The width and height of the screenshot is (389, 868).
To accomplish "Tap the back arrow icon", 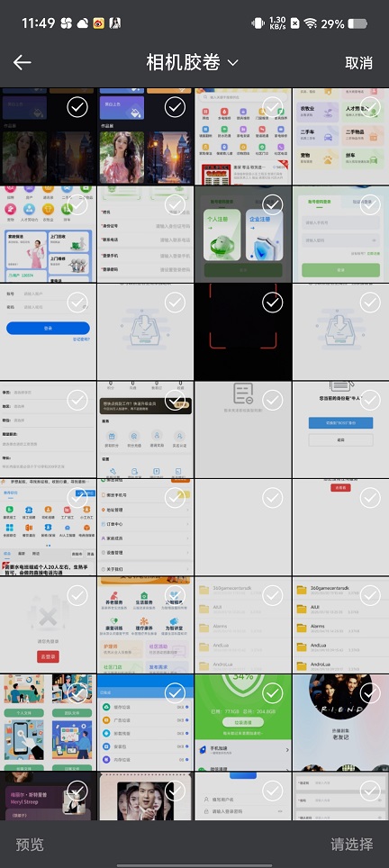I will coord(23,62).
